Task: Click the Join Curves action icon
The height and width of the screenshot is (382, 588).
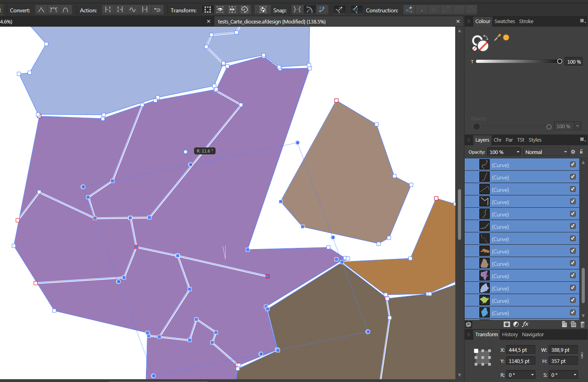Action: coord(145,10)
